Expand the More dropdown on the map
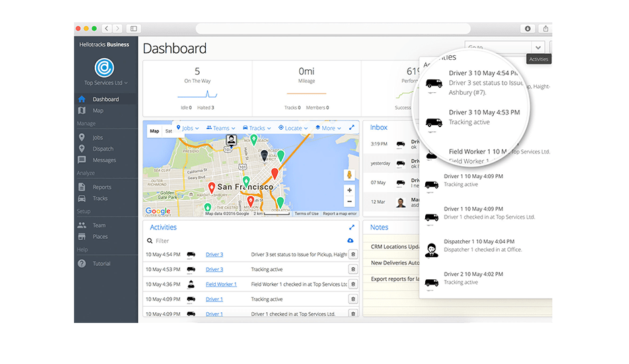 [x=328, y=128]
